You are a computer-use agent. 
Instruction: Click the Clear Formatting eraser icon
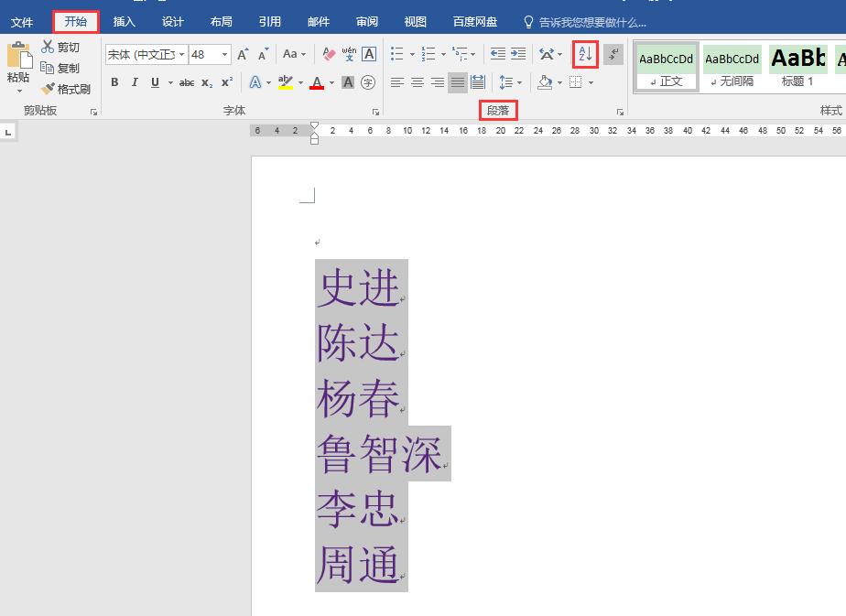327,54
